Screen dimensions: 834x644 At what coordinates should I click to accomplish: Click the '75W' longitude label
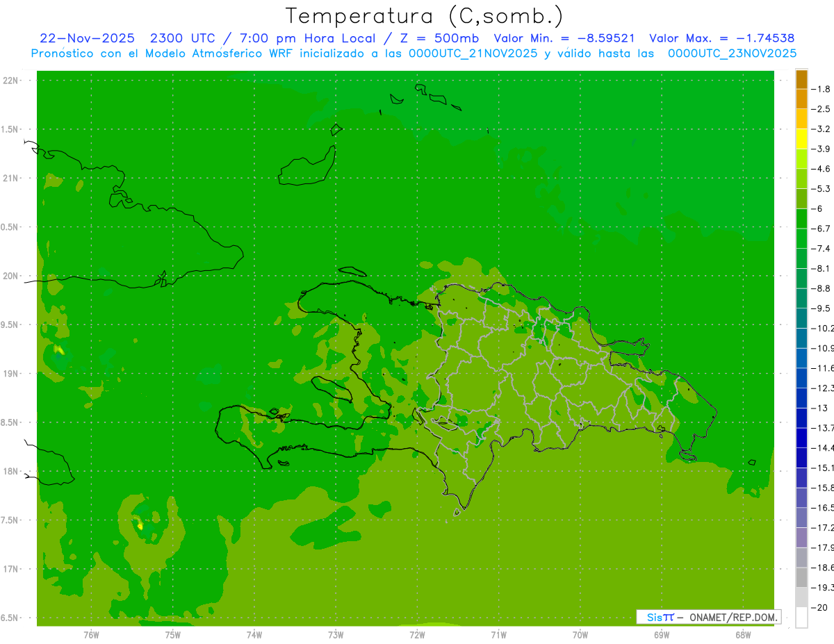coord(173,635)
